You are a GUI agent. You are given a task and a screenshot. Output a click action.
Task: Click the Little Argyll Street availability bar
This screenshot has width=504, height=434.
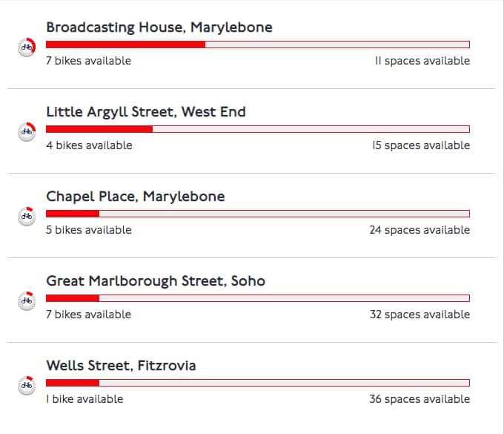(257, 129)
